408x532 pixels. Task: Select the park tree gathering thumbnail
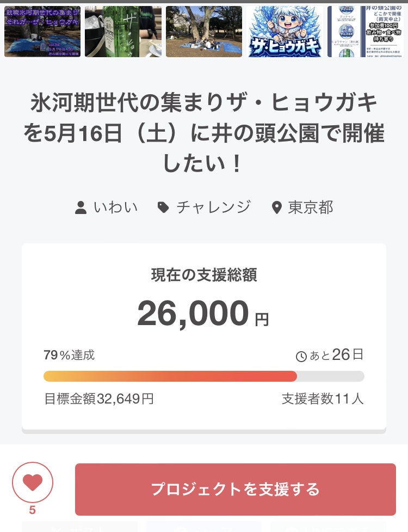204,32
